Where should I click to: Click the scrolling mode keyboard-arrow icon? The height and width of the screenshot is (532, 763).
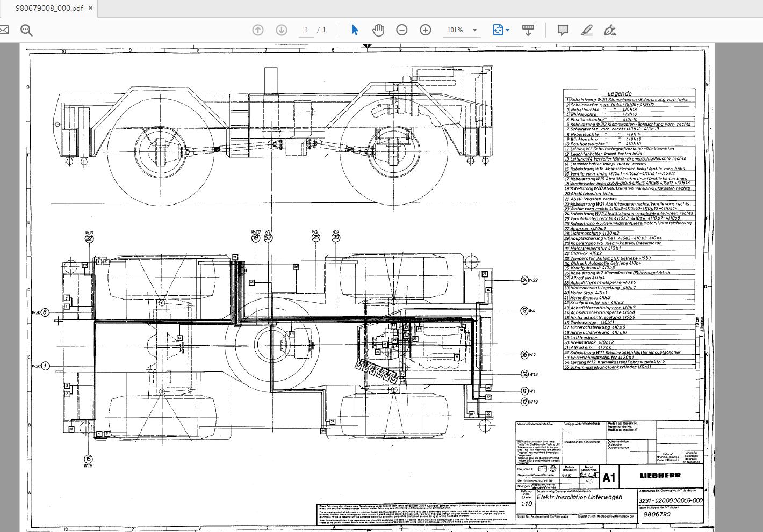[528, 30]
